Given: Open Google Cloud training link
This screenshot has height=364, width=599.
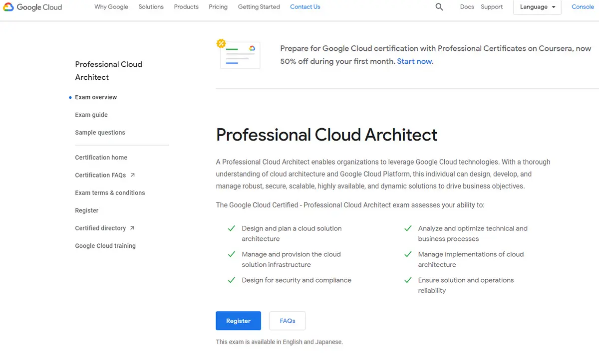Looking at the screenshot, I should click(105, 246).
